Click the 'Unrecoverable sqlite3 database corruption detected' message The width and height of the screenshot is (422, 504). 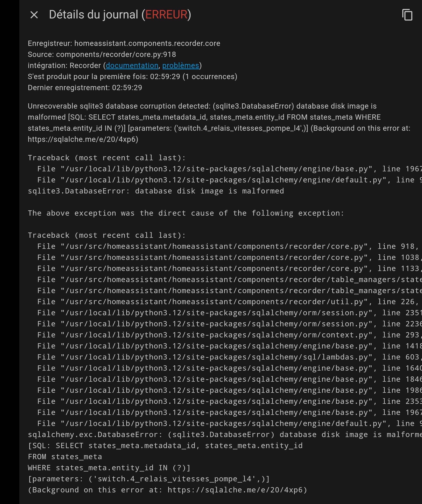(219, 123)
